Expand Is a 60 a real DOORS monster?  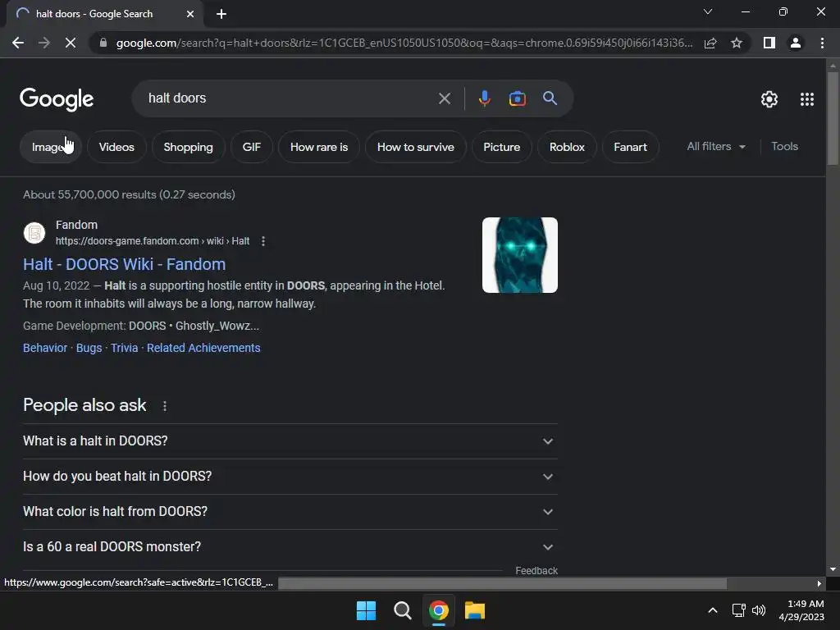point(290,546)
